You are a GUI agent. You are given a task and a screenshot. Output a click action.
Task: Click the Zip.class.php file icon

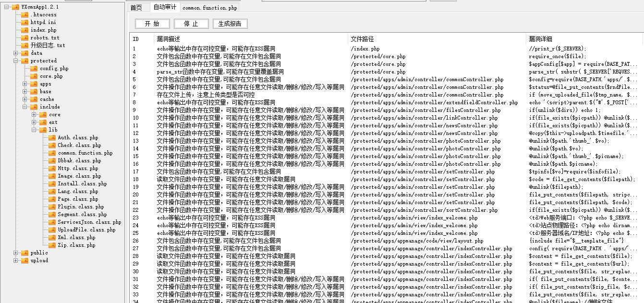[x=52, y=245]
